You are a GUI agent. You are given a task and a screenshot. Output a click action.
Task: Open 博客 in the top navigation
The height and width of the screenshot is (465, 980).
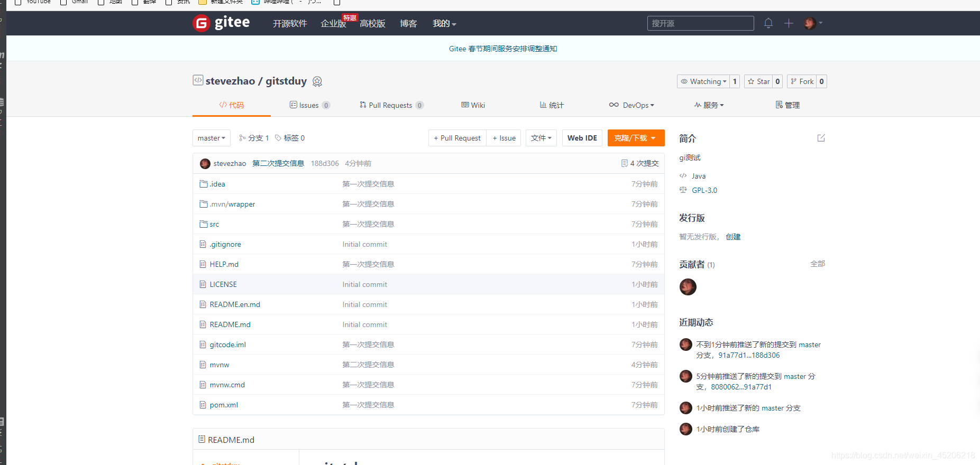click(408, 23)
